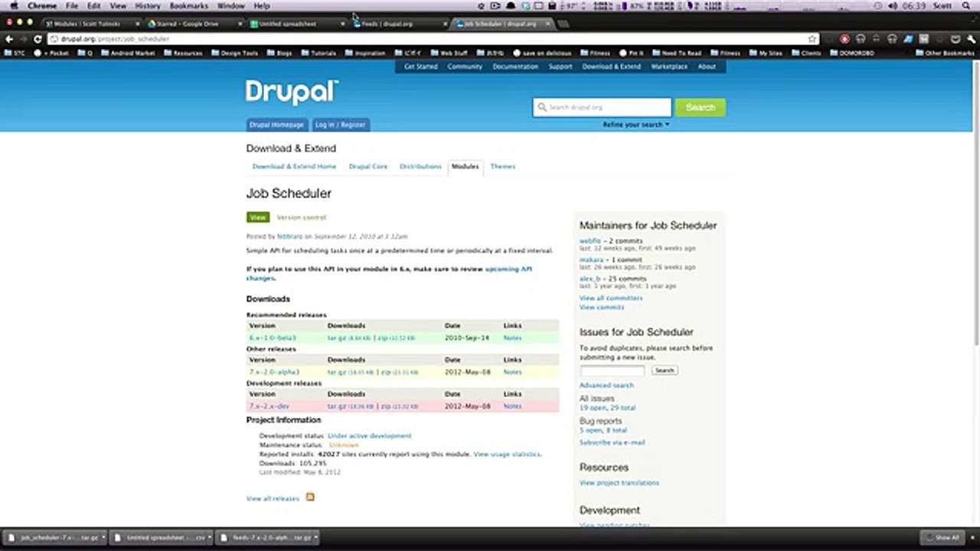Click the Drupal Homepage button
Screen dimensions: 980x551
point(276,125)
